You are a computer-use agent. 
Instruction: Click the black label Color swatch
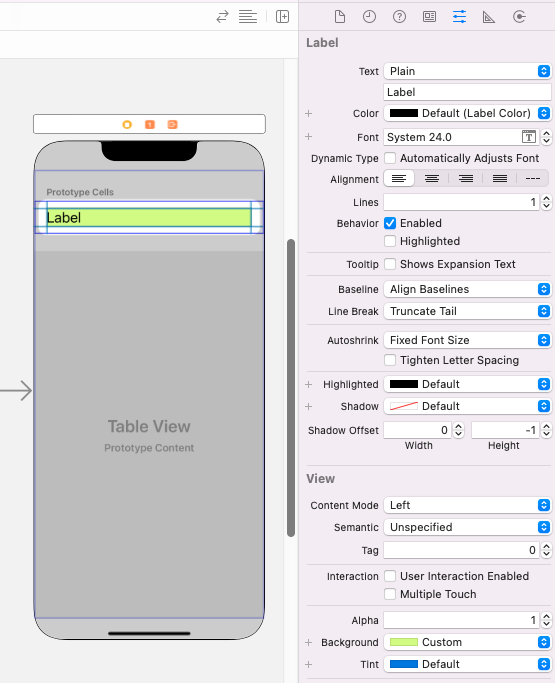[x=403, y=113]
